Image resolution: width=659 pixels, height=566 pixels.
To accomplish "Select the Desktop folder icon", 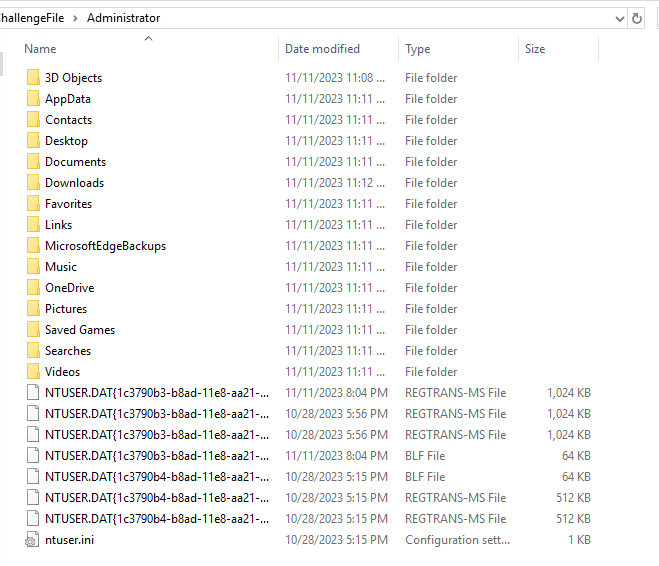I will tap(33, 141).
